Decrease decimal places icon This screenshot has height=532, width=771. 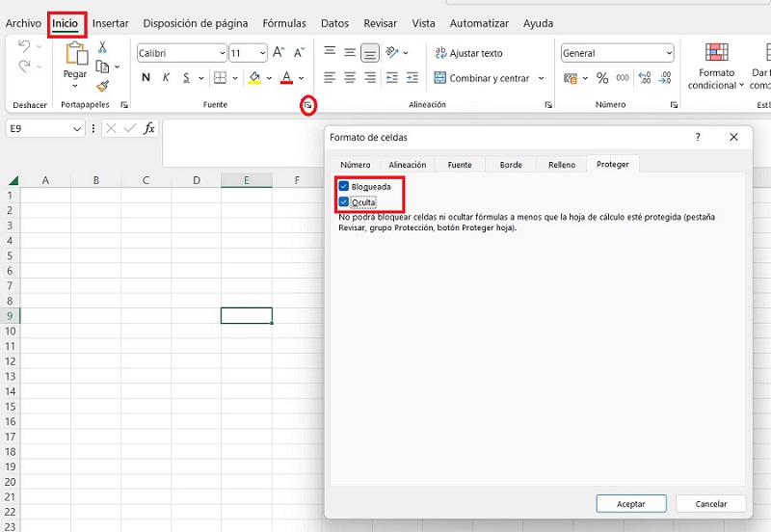(x=665, y=78)
